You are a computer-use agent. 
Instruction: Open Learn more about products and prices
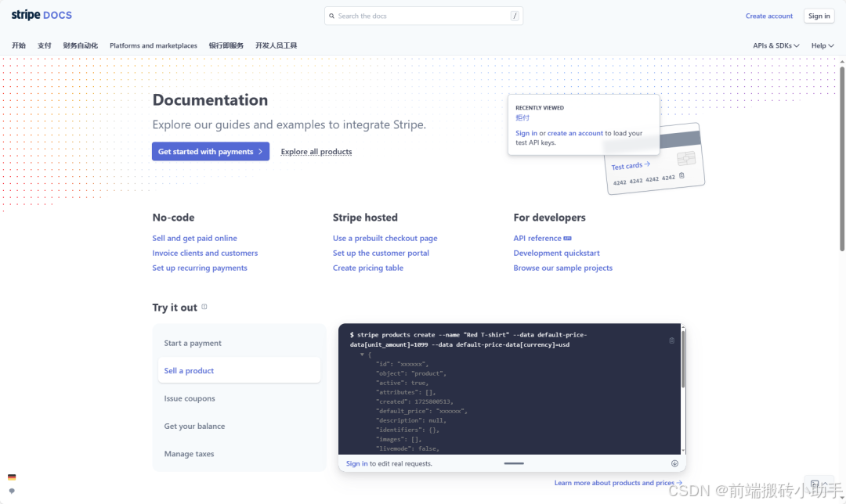click(618, 483)
